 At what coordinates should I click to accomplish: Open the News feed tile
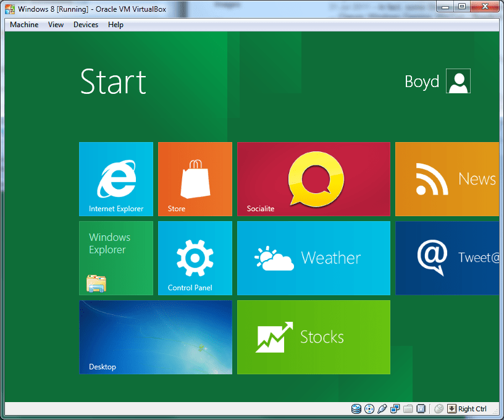click(447, 179)
